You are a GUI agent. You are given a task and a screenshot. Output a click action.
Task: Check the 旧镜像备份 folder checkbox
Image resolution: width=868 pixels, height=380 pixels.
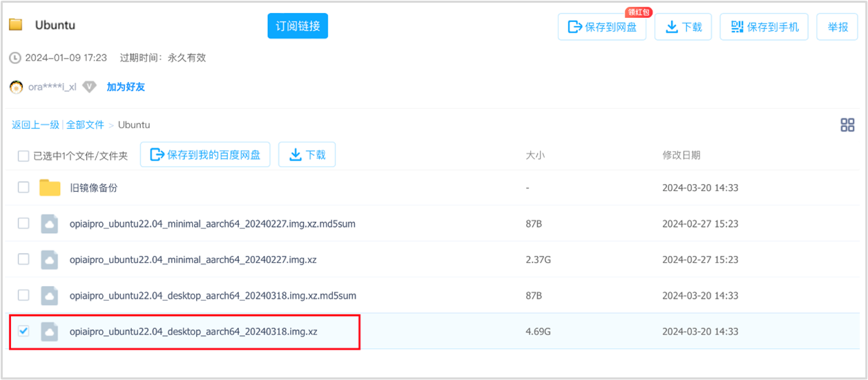click(x=23, y=188)
